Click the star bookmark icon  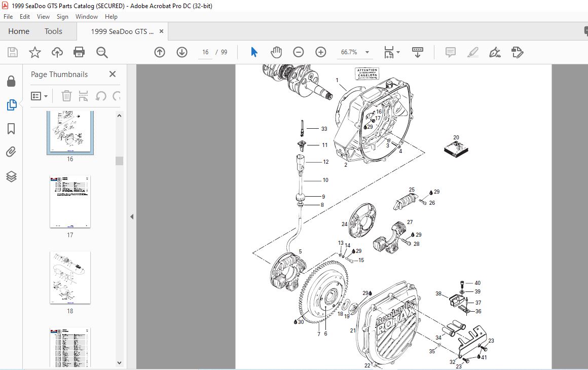coord(35,52)
